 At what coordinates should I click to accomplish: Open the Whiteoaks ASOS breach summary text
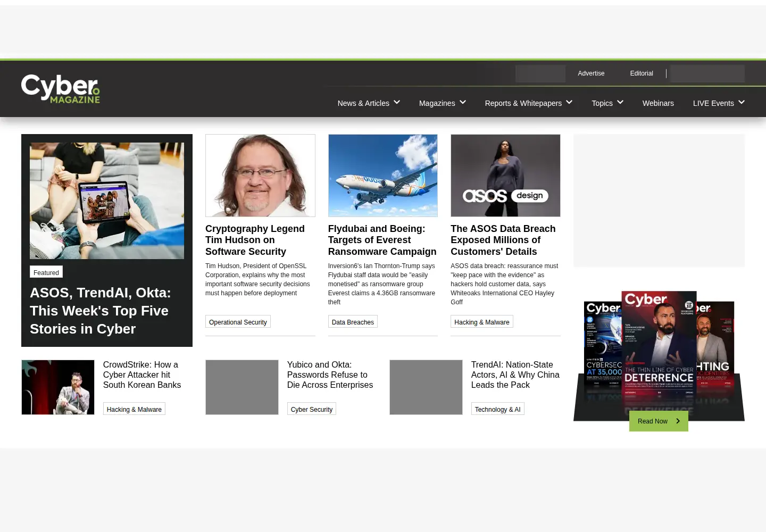click(x=504, y=284)
